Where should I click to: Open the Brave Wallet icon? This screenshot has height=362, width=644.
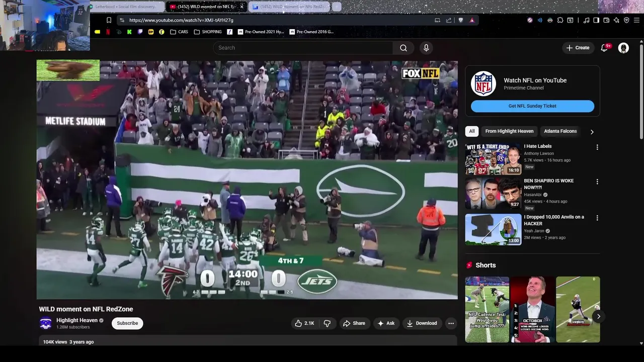pyautogui.click(x=606, y=20)
